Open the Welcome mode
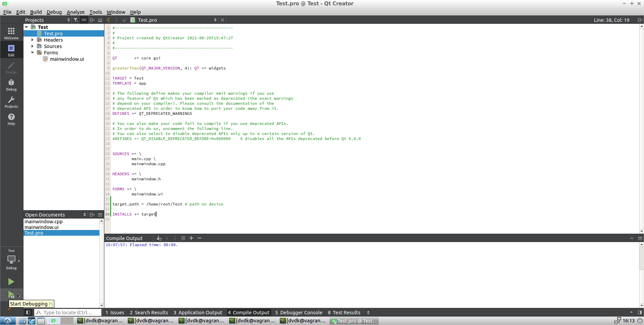The height and width of the screenshot is (325, 644). [x=11, y=34]
